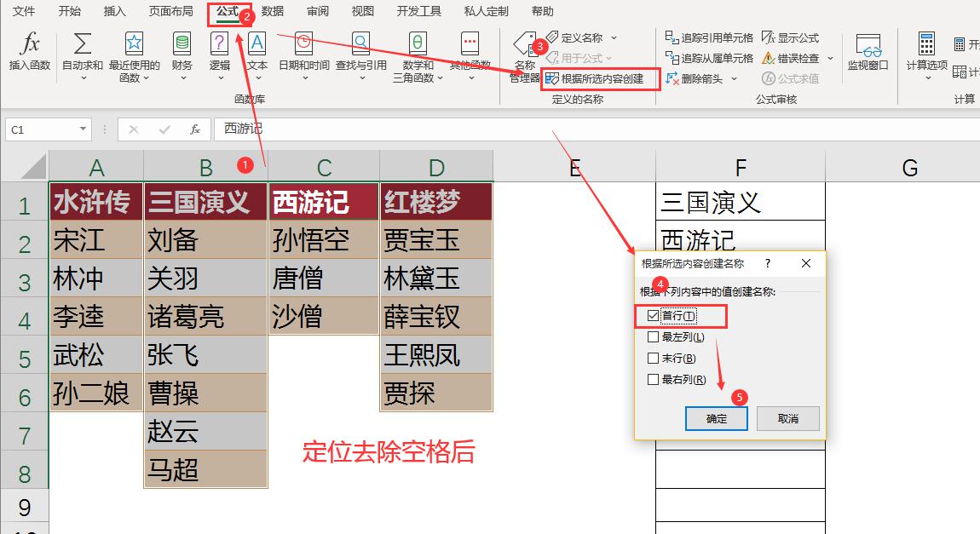Check the Bottom row (末行) checkbox
This screenshot has height=534, width=980.
[x=653, y=358]
